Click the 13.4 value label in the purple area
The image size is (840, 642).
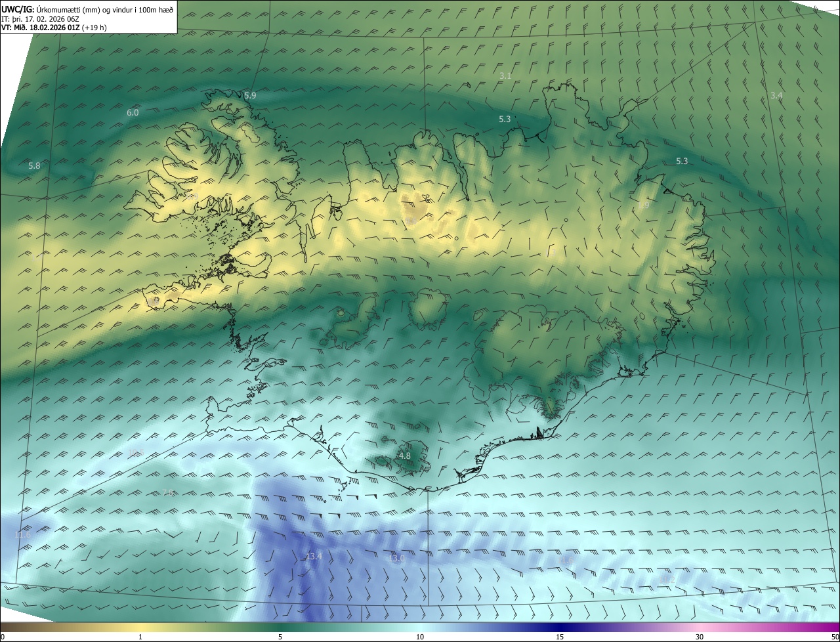point(314,557)
